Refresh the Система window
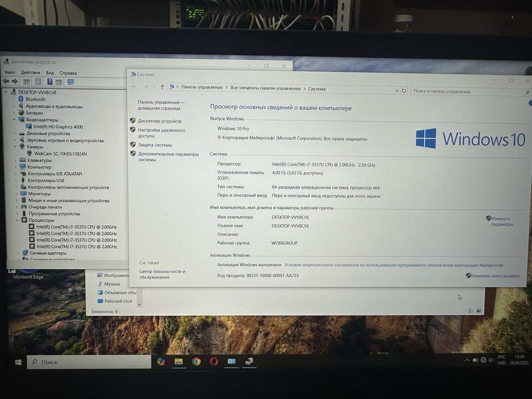 click(x=404, y=91)
